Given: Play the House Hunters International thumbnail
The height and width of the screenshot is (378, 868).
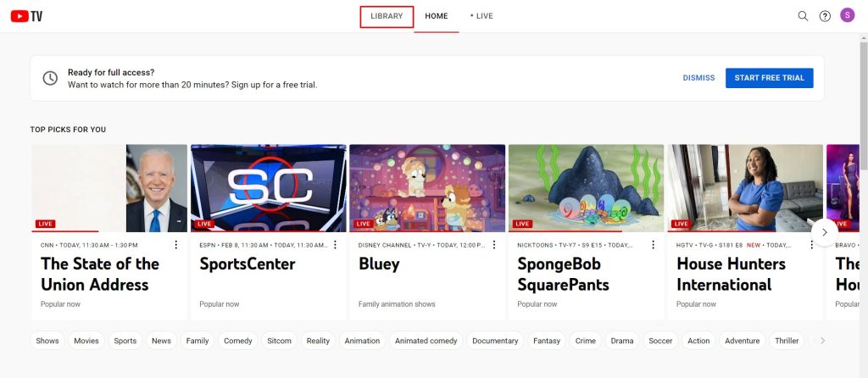Looking at the screenshot, I should 745,188.
